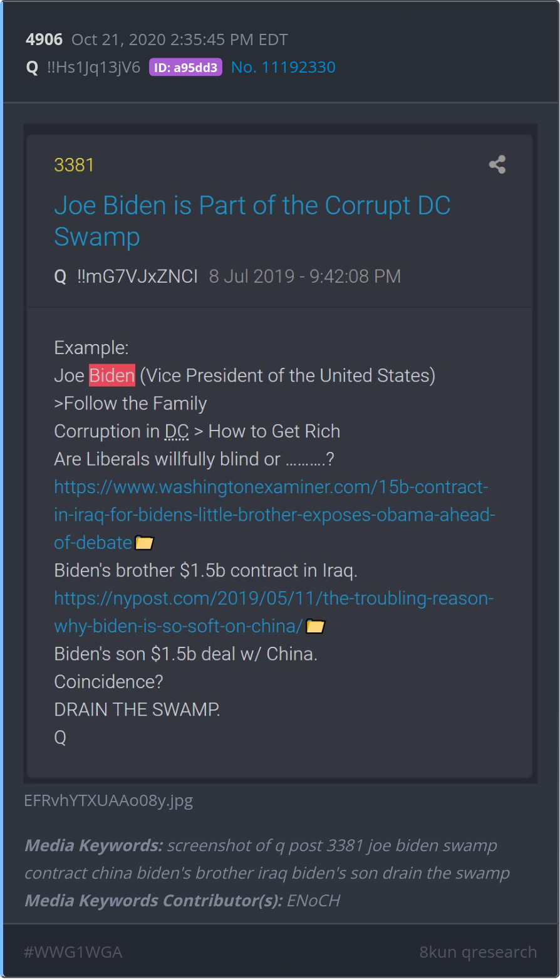The image size is (560, 979).
Task: Click the embedded tripcode !!mG7VJxZNCI
Action: click(137, 276)
